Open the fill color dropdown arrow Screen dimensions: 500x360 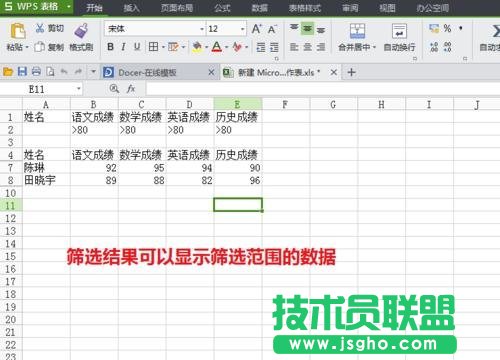click(207, 47)
